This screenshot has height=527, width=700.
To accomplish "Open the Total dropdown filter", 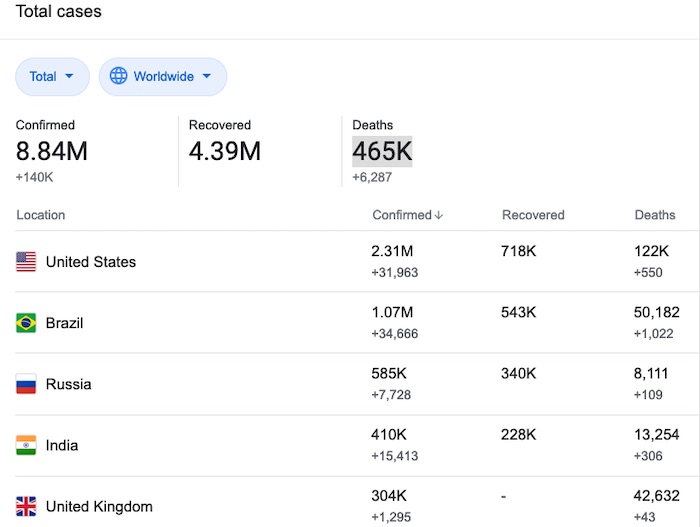I will click(52, 76).
